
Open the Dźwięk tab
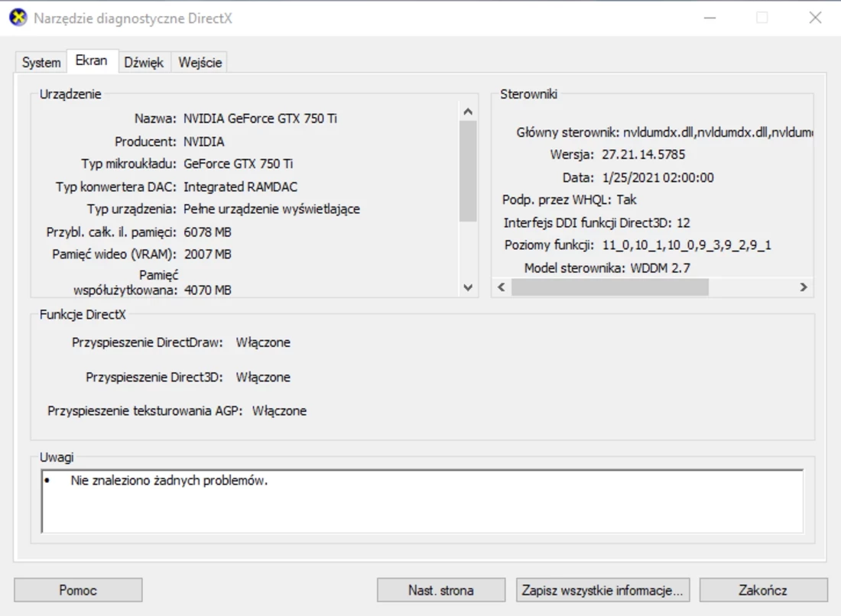point(144,62)
